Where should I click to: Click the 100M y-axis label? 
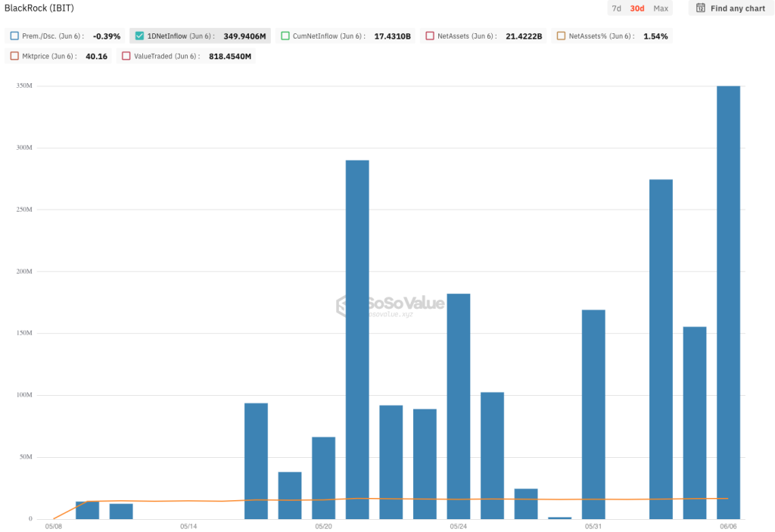click(23, 394)
